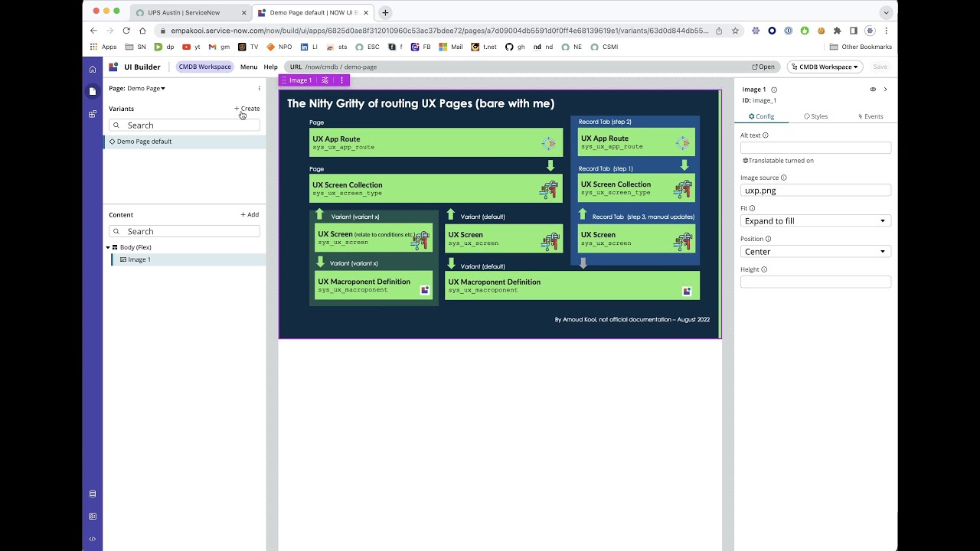Open the YouTube 'yt' bookmark
This screenshot has width=980, height=551.
[191, 47]
